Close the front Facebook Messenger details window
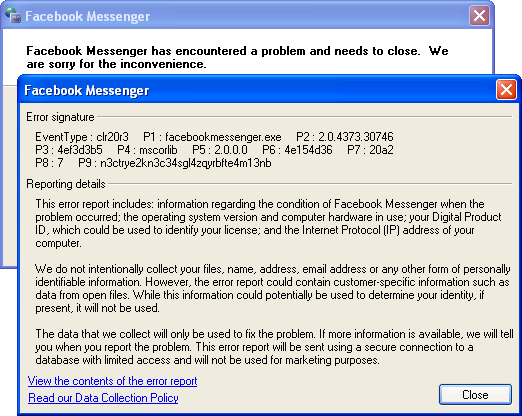Screen dimensions: 522x416 (x=506, y=90)
